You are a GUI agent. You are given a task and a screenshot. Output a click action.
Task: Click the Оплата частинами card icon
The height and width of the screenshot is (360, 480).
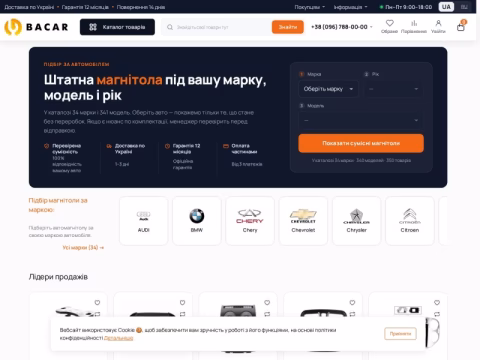coord(226,146)
